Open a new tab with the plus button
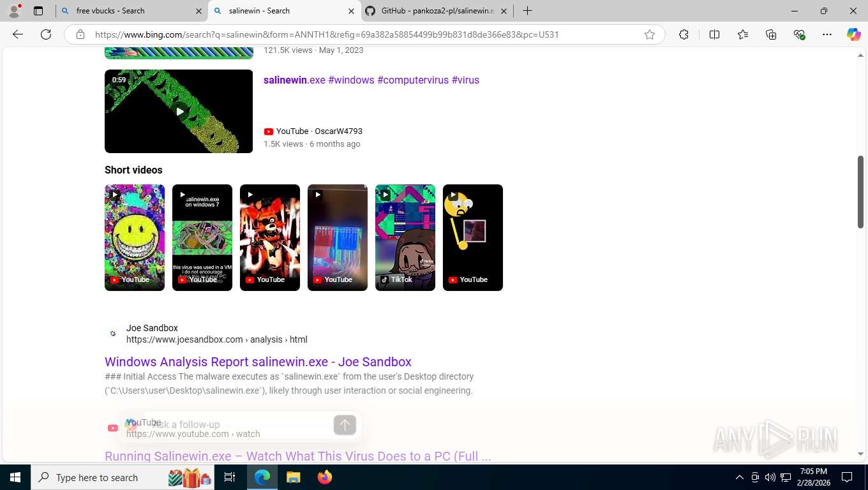Screen dimensions: 868x490 [x=527, y=11]
